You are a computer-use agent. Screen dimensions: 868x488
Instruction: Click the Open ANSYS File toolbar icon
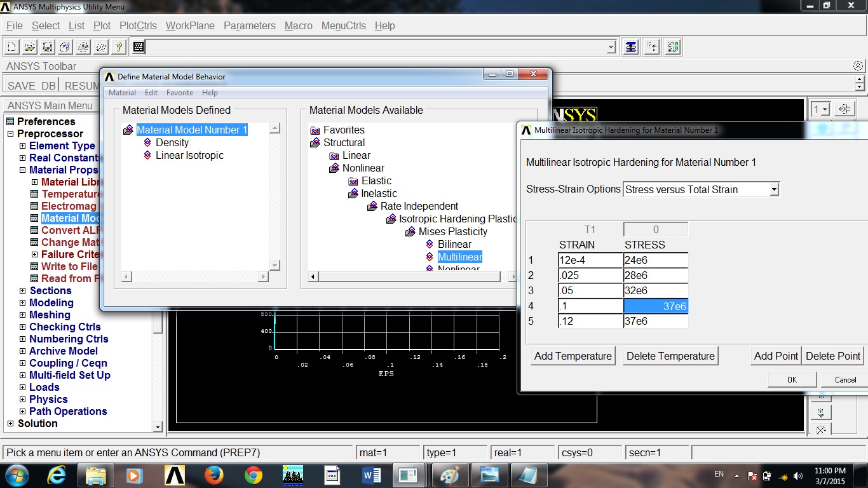(x=29, y=47)
